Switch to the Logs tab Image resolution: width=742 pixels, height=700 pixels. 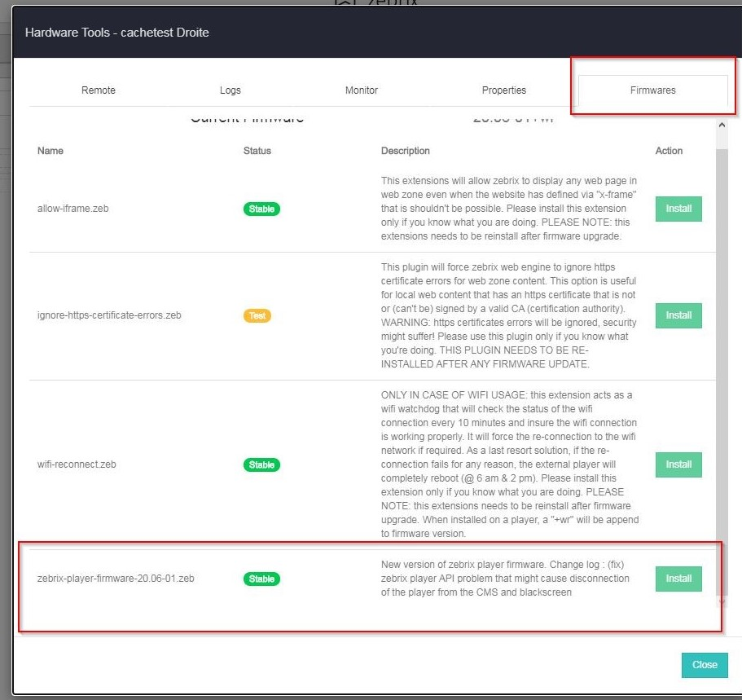pos(230,90)
